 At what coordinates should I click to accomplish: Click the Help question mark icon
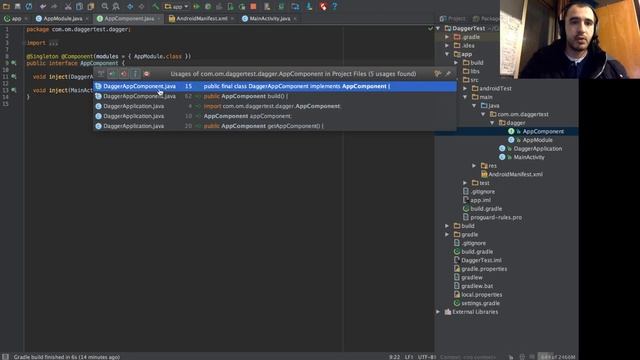click(x=334, y=7)
